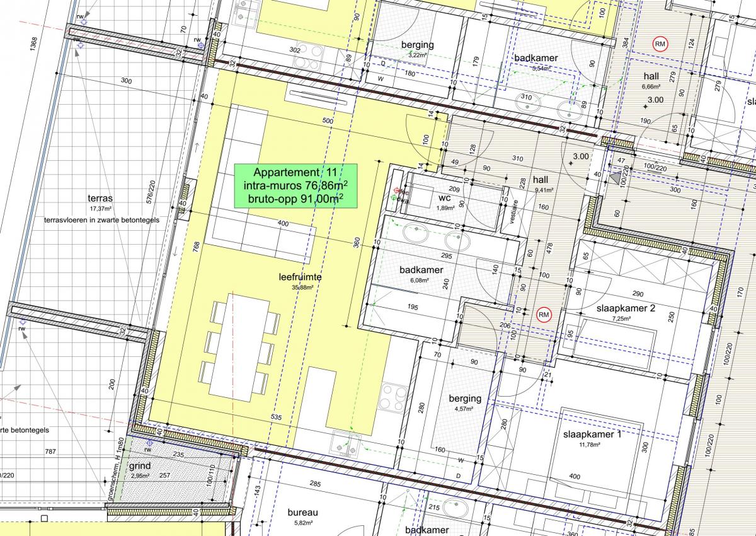Screen dimensions: 756x536
Task: Select the slaapkamer 2 room label
Action: (x=626, y=312)
